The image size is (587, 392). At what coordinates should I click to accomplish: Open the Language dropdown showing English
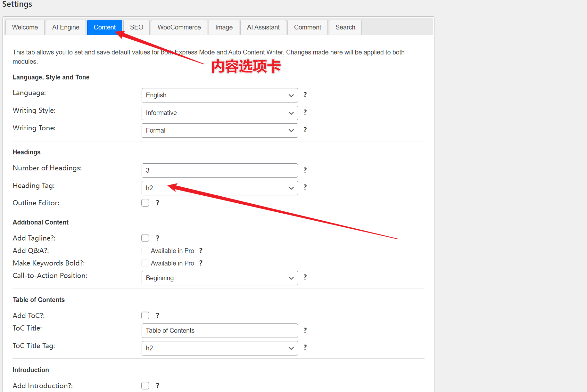coord(219,95)
